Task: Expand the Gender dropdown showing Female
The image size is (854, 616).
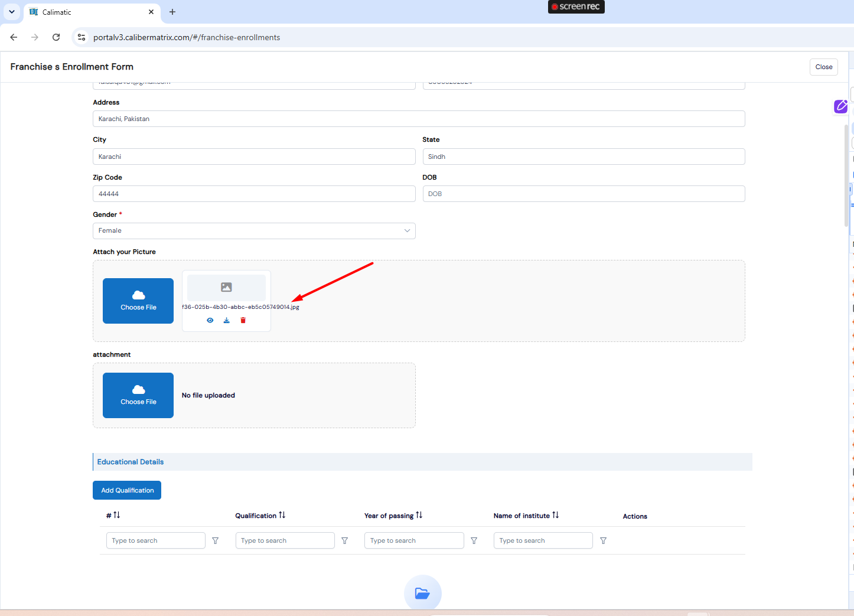Action: point(254,231)
